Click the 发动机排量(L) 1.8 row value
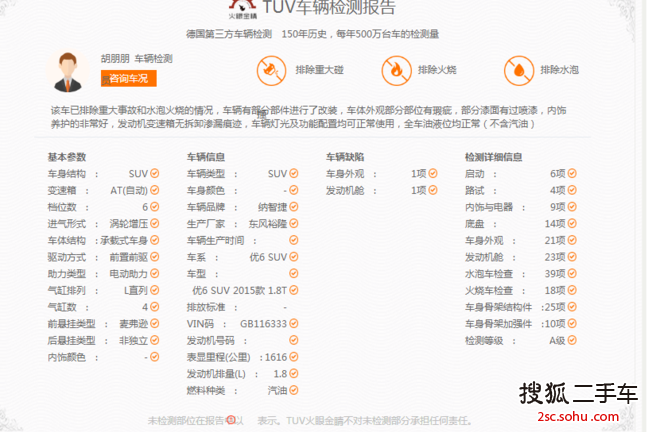 click(x=280, y=374)
